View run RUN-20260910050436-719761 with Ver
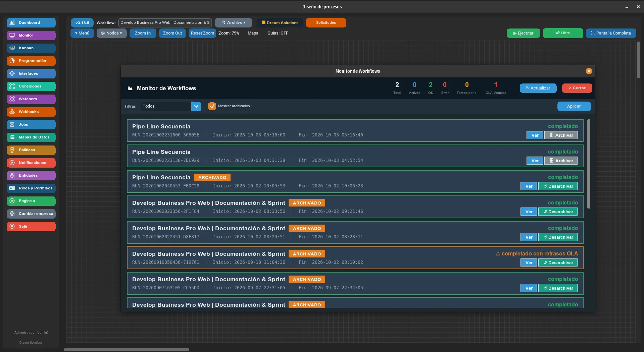644x352 pixels. tap(529, 262)
